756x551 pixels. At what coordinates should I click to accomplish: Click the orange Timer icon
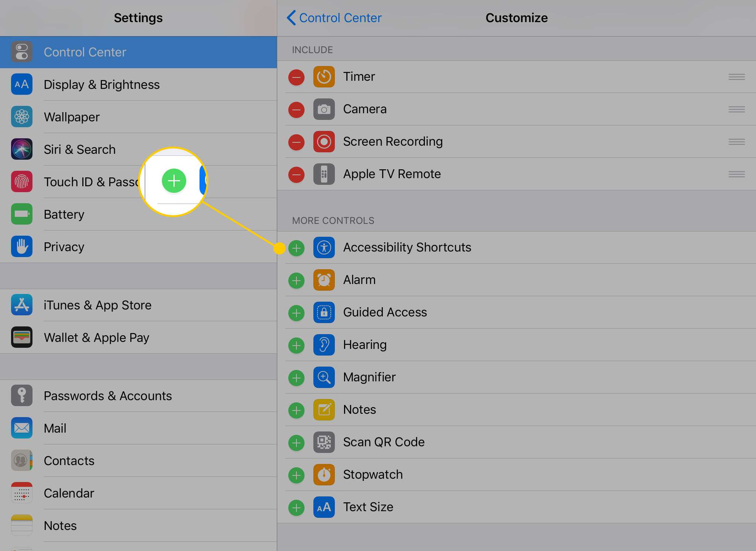pyautogui.click(x=324, y=77)
